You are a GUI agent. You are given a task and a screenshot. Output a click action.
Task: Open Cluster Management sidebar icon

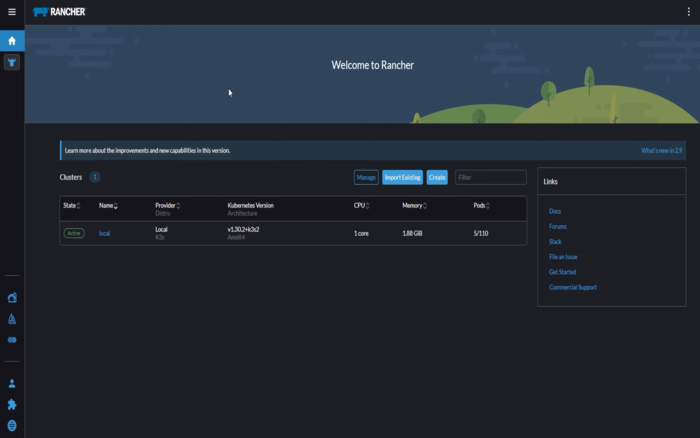[x=12, y=298]
